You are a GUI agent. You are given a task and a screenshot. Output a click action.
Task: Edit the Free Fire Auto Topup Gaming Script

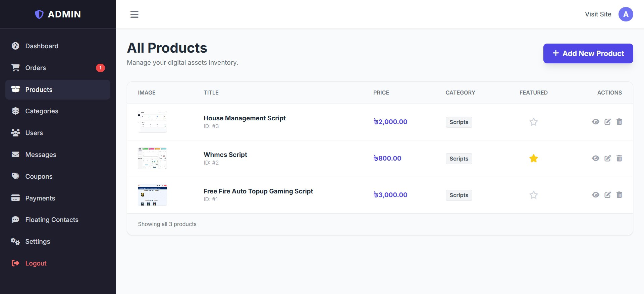point(607,195)
